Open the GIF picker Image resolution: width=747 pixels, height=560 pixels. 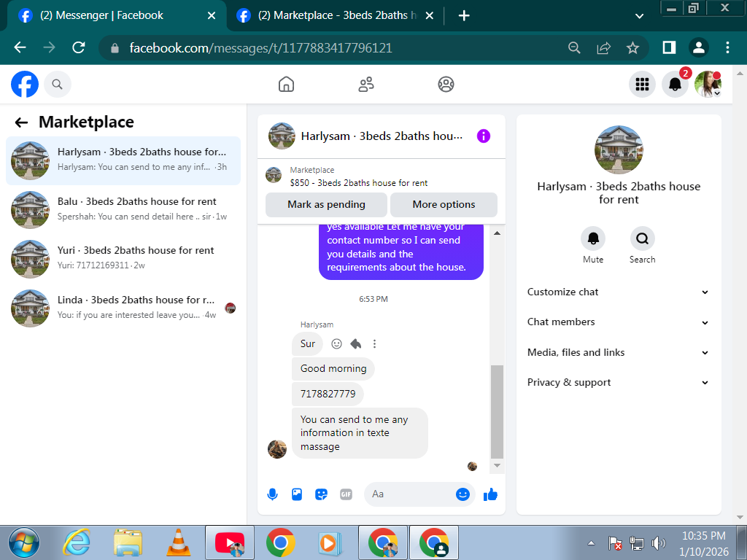[346, 494]
